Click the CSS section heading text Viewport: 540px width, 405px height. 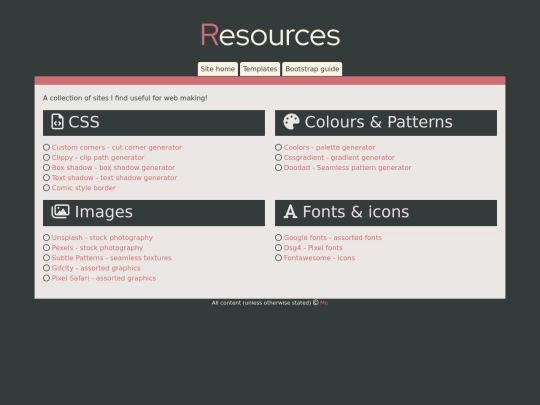click(84, 122)
